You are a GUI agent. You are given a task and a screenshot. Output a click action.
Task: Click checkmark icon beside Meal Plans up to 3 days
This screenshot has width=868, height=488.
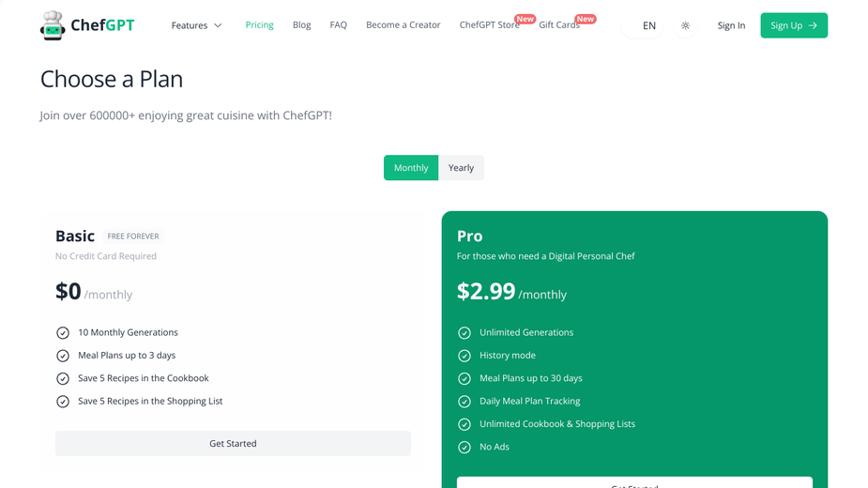pos(63,356)
